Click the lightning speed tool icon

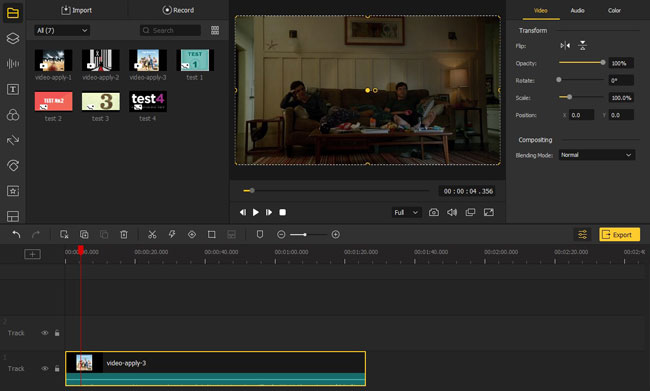tap(172, 235)
